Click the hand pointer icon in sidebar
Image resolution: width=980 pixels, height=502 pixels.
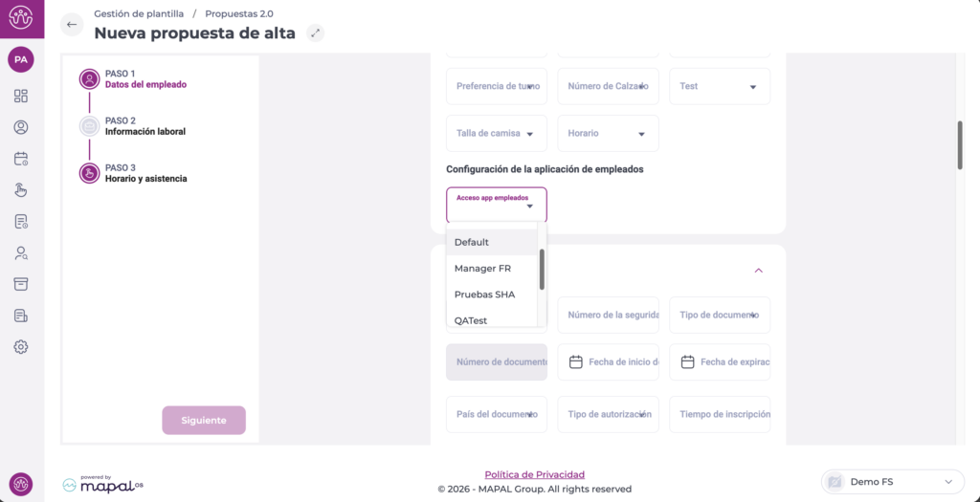click(x=21, y=189)
